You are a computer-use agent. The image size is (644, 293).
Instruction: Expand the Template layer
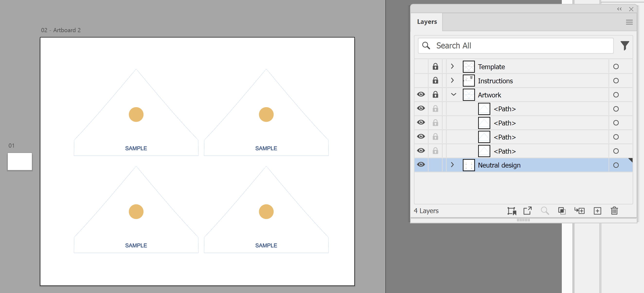[452, 66]
